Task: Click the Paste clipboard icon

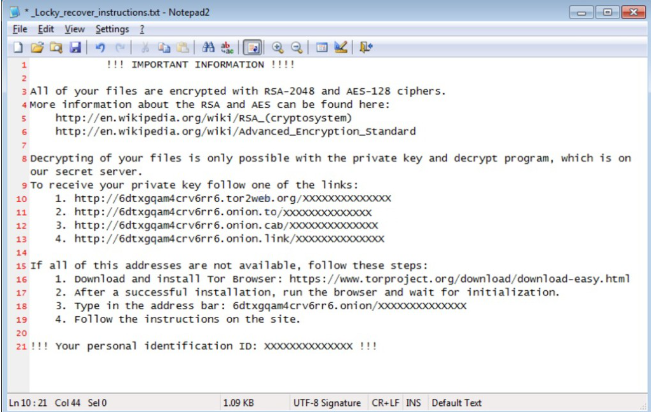Action: coord(183,47)
